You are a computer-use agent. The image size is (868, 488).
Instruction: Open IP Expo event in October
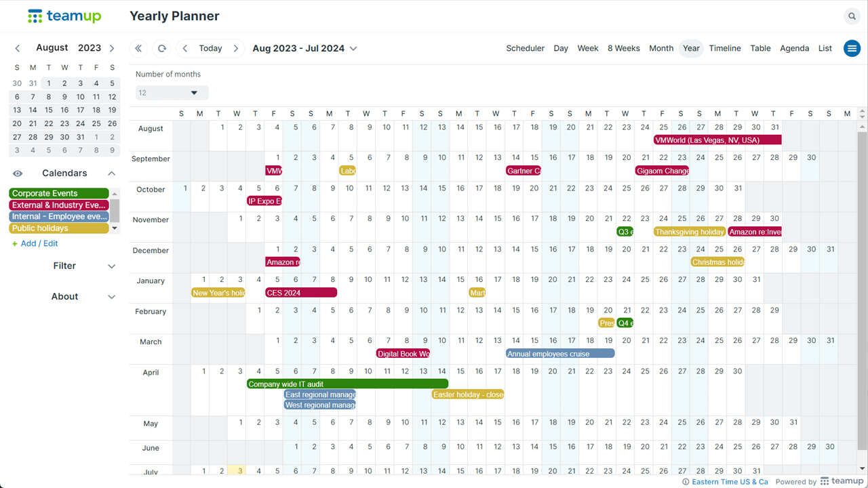pos(264,201)
